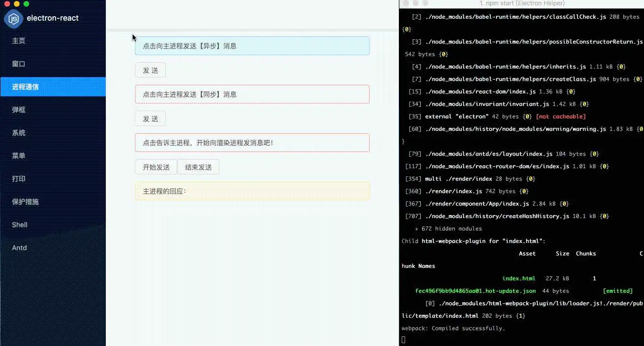Click the 点击向主进程发送【同步】消息 alert

[x=252, y=94]
